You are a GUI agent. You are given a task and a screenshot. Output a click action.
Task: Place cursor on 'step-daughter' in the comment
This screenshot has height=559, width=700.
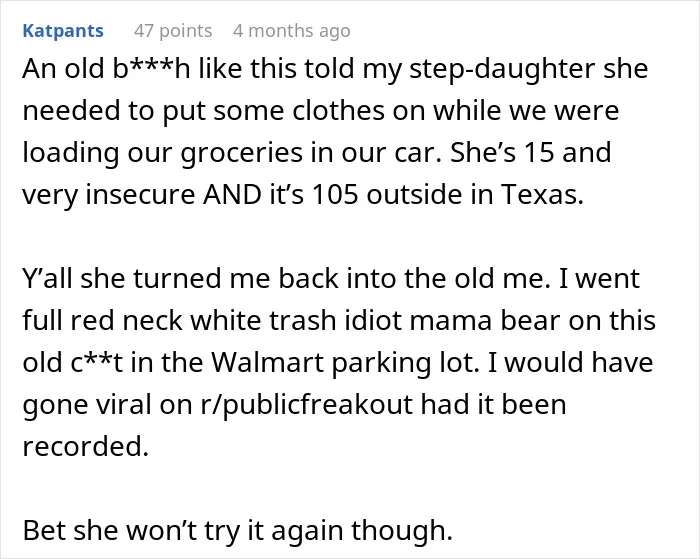pos(502,70)
